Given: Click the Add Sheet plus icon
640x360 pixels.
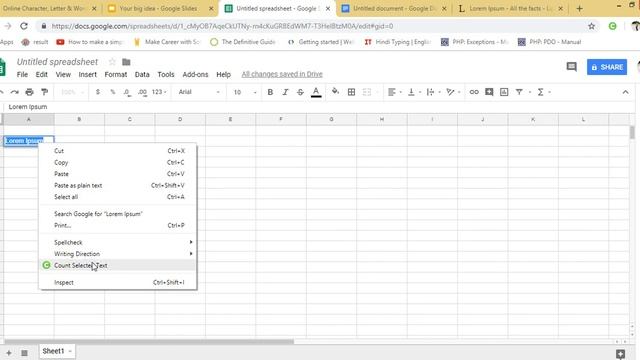Looking at the screenshot, I should 9,353.
